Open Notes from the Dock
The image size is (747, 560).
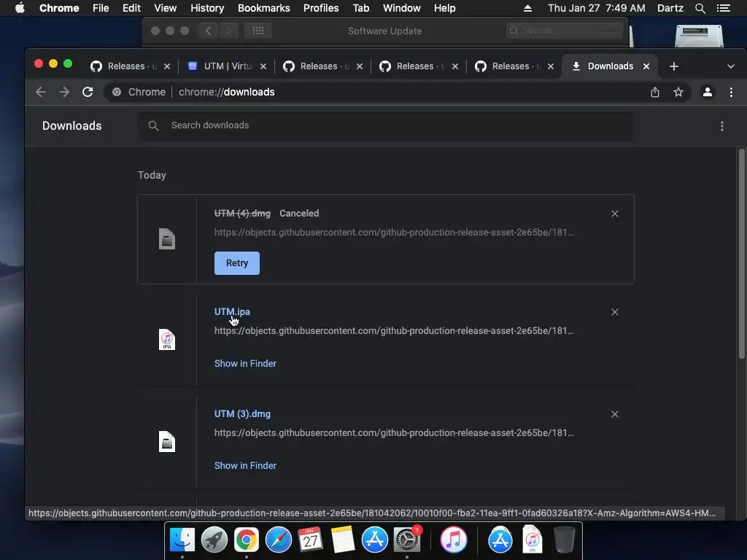(x=343, y=540)
